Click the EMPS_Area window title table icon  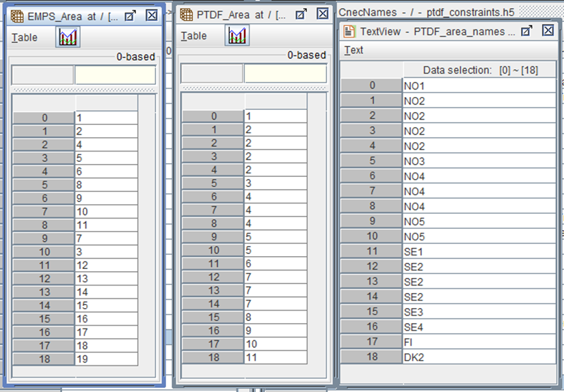(x=17, y=14)
